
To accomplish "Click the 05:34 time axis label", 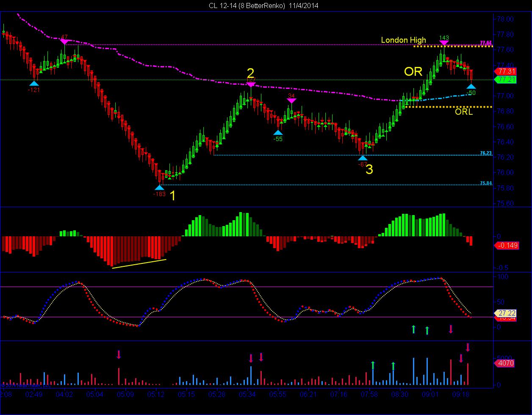I will tap(247, 394).
